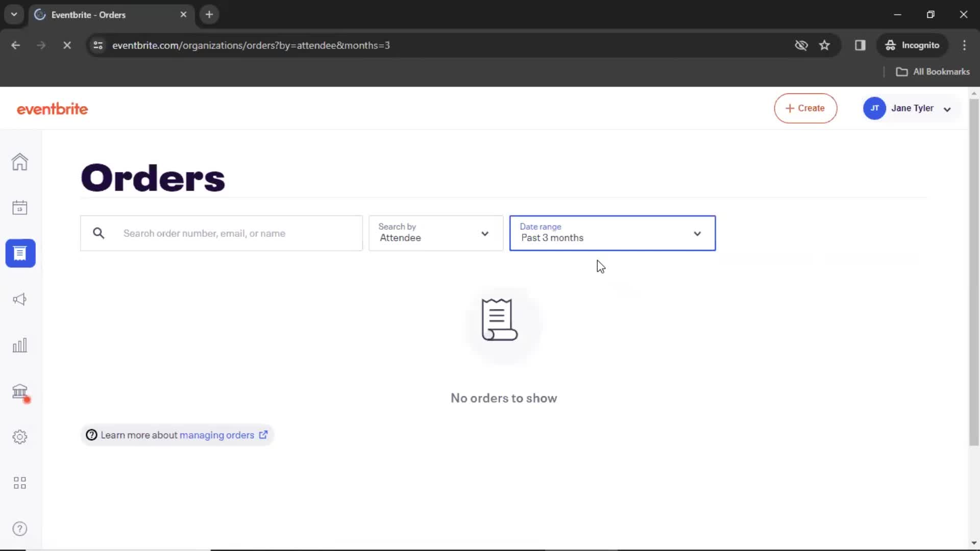Toggle browser sidebar panel

860,45
